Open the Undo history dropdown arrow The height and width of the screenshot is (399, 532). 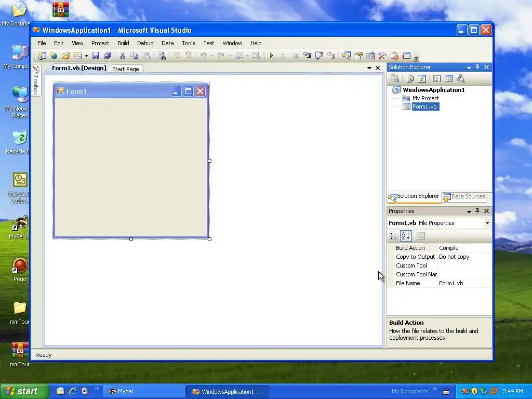[212, 56]
